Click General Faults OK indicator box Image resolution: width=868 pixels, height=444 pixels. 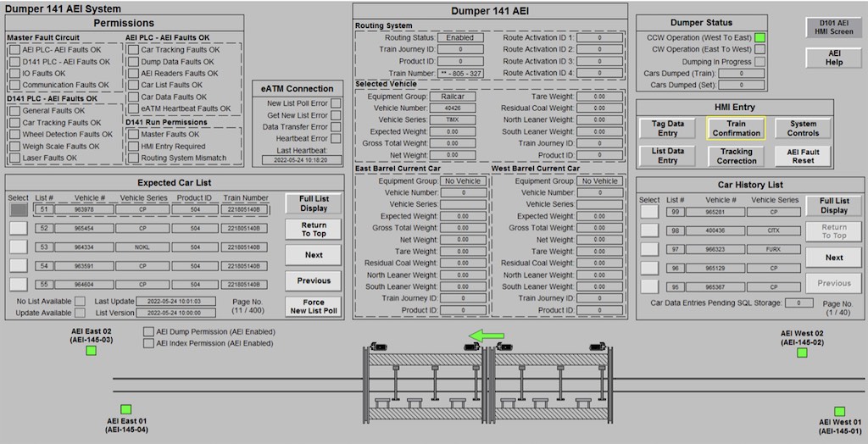pyautogui.click(x=14, y=111)
